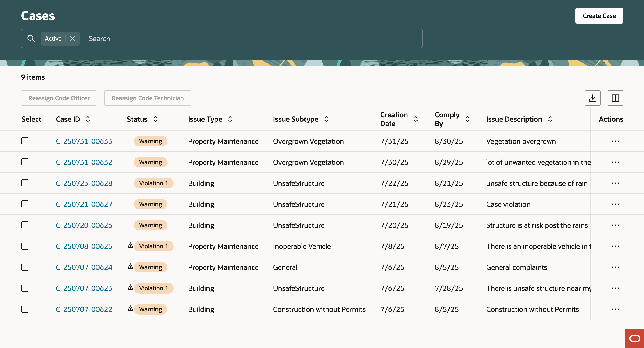Tick the checkbox for C-250721-00627
The height and width of the screenshot is (348, 644).
point(25,204)
